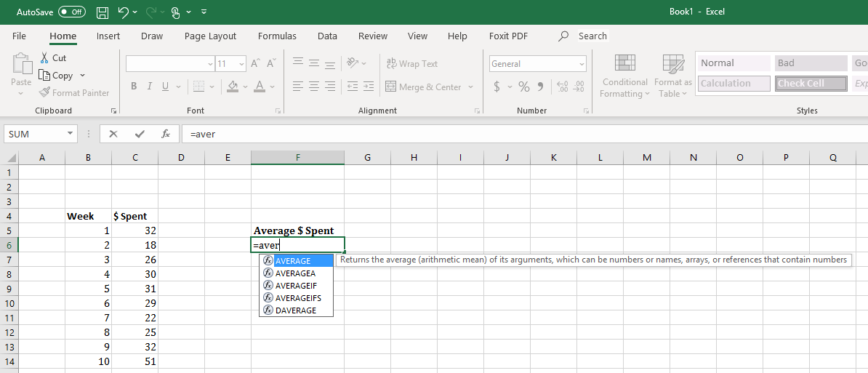Image resolution: width=868 pixels, height=373 pixels.
Task: Toggle Wrap Text option
Action: (411, 63)
